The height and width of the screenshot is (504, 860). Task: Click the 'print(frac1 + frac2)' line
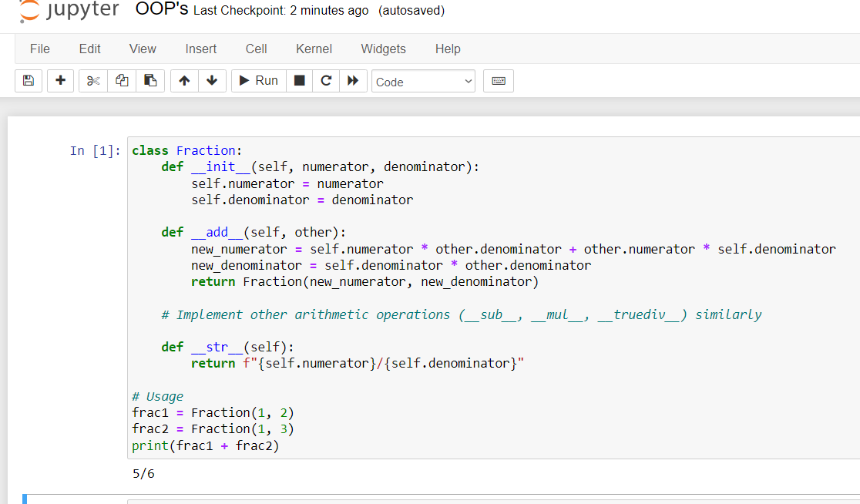point(206,445)
